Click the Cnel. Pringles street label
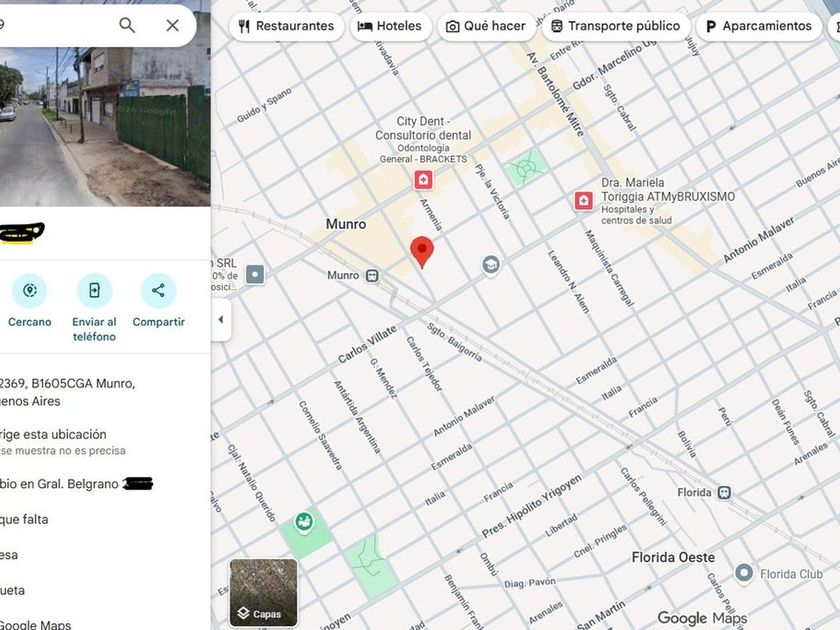The height and width of the screenshot is (630, 840). [600, 541]
